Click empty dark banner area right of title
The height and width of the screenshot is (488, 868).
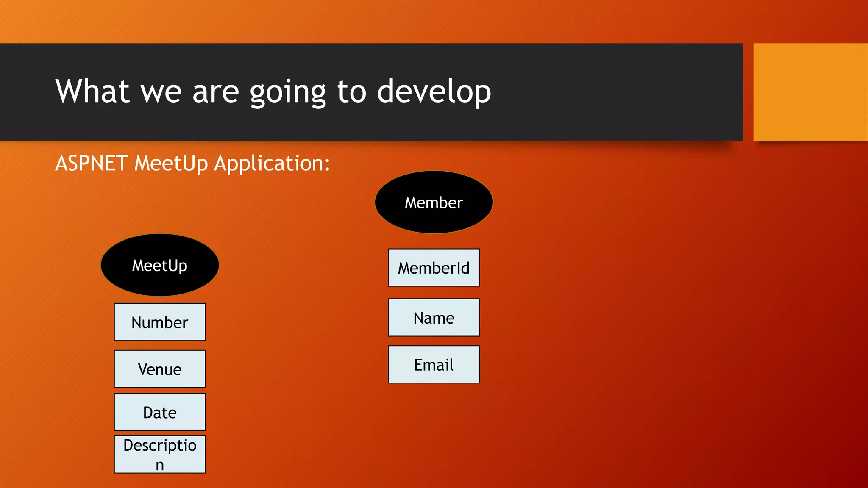[615, 92]
